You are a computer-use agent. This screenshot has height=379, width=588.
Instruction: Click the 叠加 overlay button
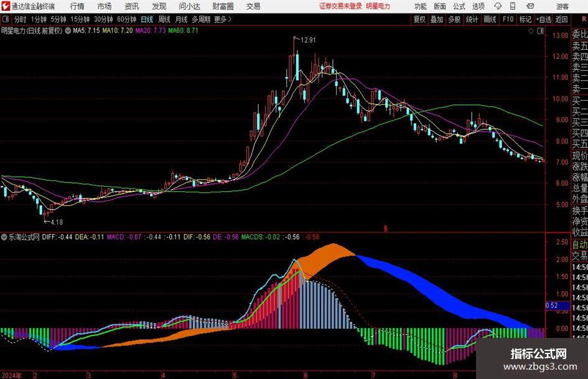click(437, 19)
